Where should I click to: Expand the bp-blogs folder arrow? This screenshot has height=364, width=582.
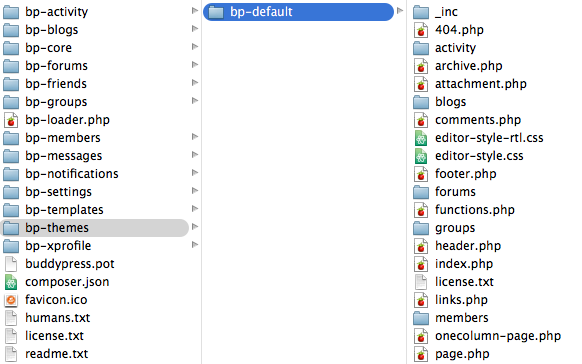(194, 29)
